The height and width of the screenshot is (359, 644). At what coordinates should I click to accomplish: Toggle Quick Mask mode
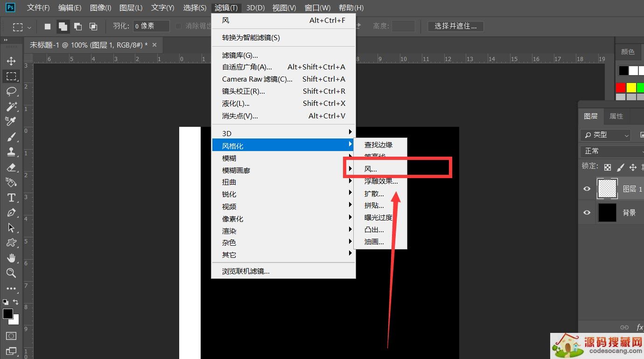click(x=11, y=336)
